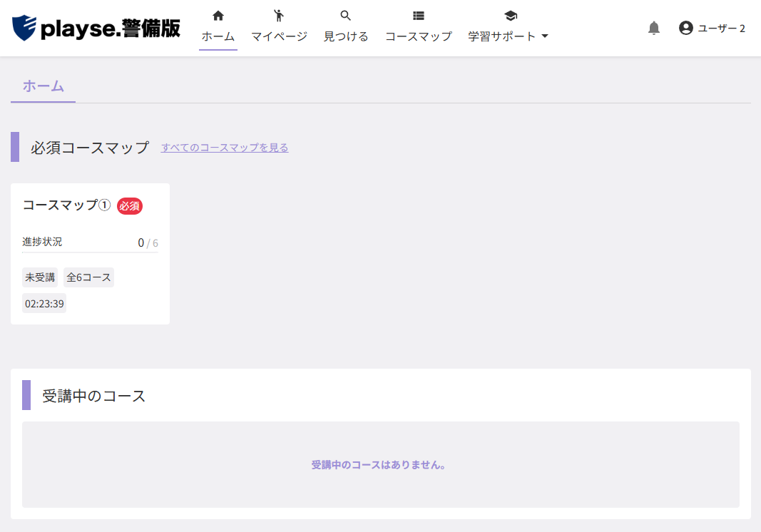761x532 pixels.
Task: Open ユーザー2 account menu
Action: 712,28
